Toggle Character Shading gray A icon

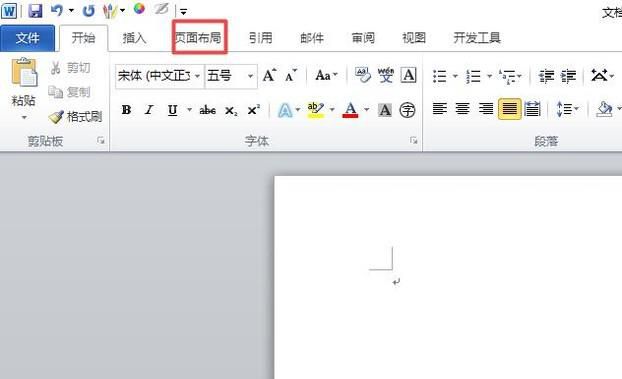385,110
